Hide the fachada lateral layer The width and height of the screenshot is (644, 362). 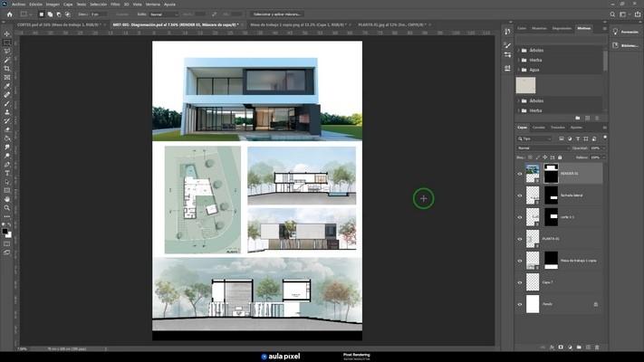tap(520, 195)
